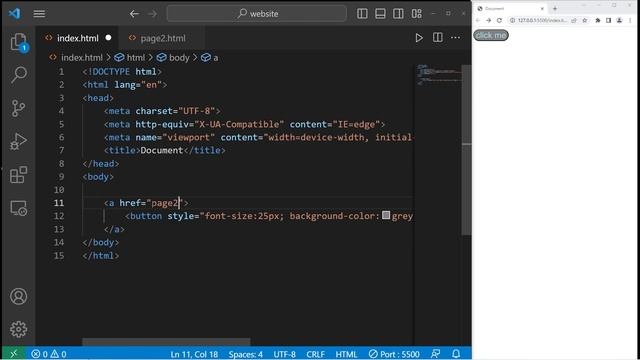The image size is (640, 360).
Task: Open the Customize Layout icon
Action: pos(417,13)
